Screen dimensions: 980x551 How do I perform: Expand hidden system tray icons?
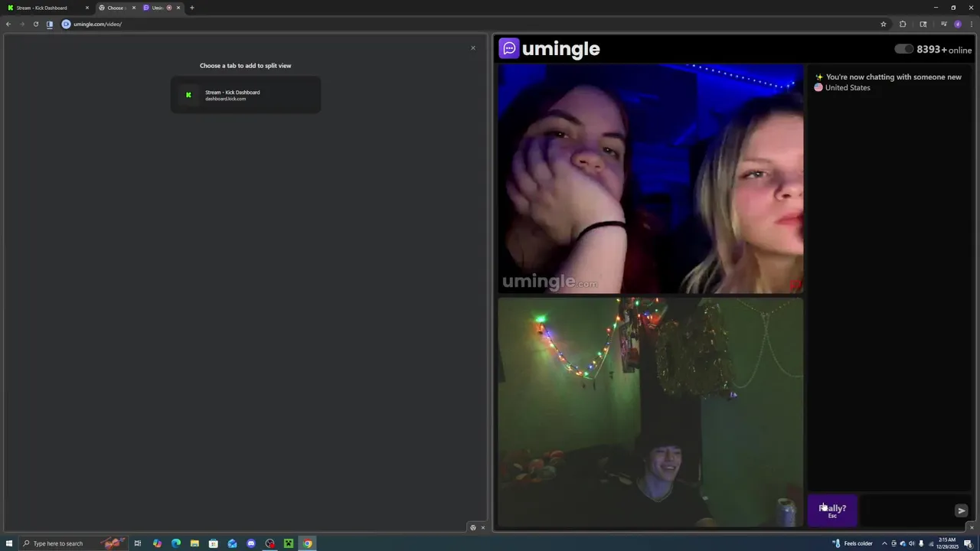884,543
